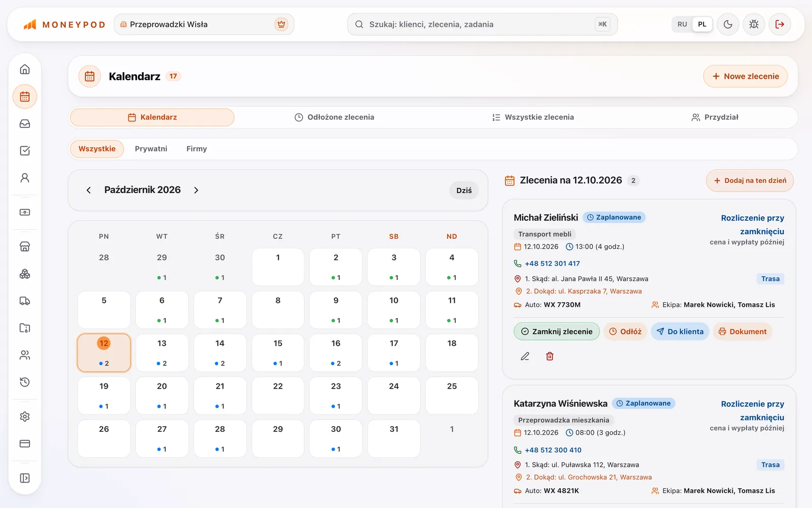Screen dimensions: 812x508
Task: Open the inbox tray sidebar icon
Action: [25, 124]
